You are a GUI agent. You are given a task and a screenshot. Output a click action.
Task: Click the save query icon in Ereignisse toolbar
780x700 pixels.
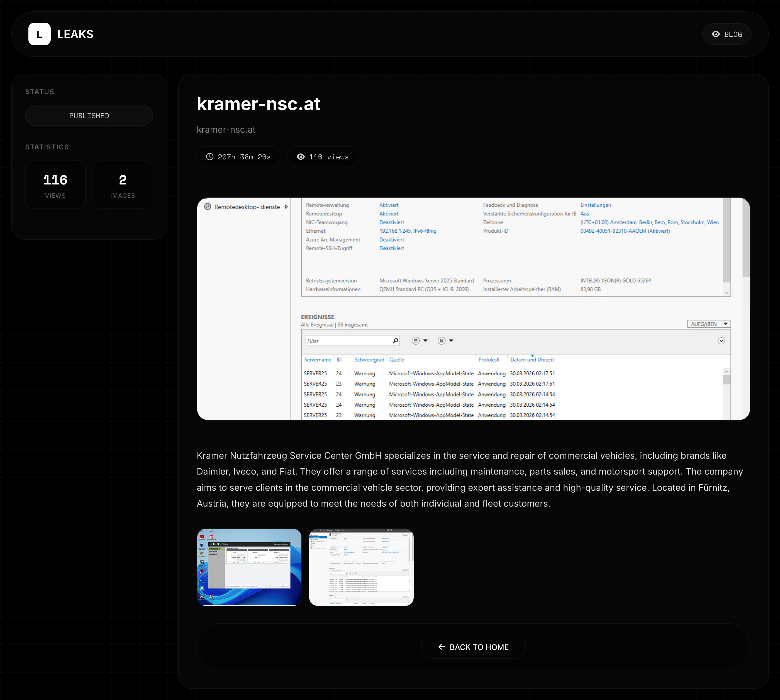(x=442, y=341)
